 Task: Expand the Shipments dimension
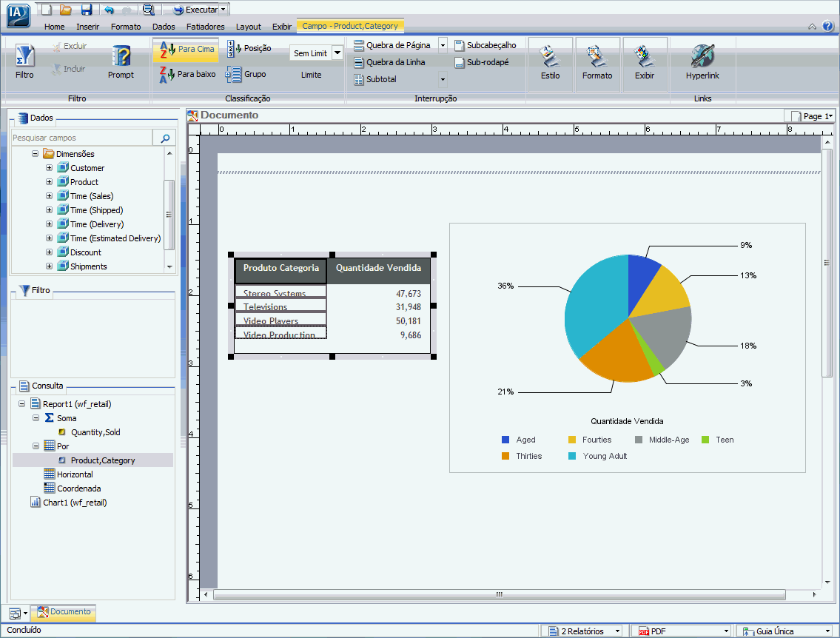click(x=49, y=266)
